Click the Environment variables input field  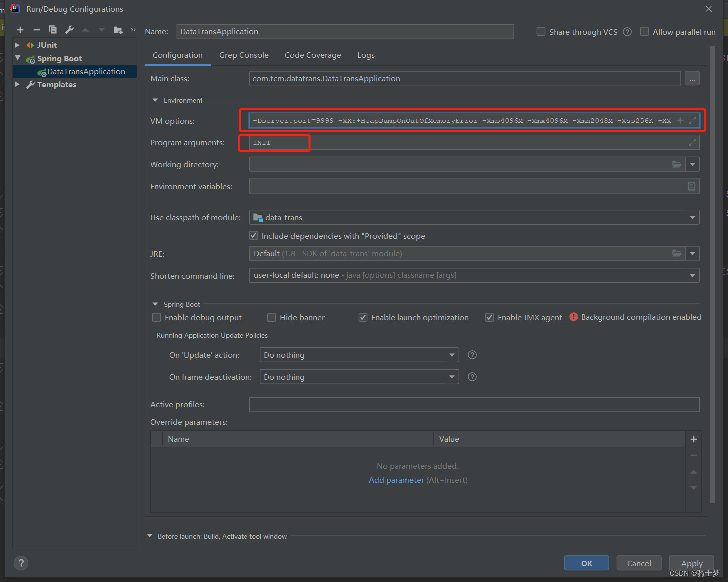pos(474,186)
